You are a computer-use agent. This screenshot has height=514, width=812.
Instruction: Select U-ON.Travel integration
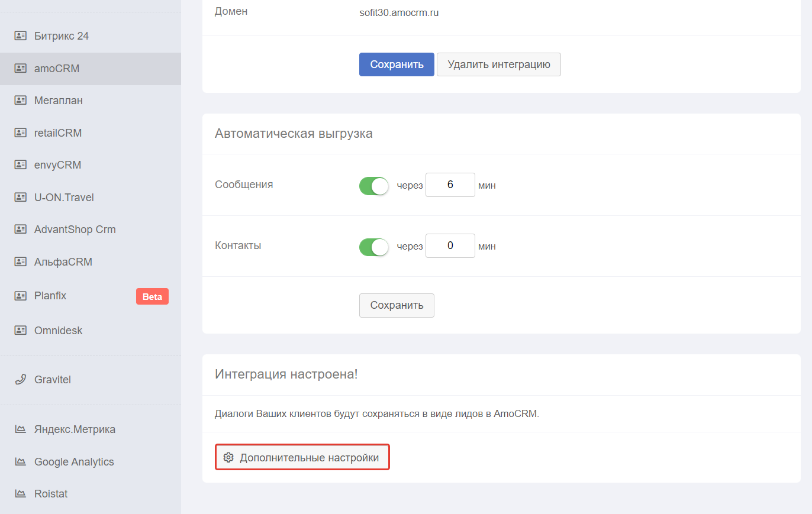[91, 198]
